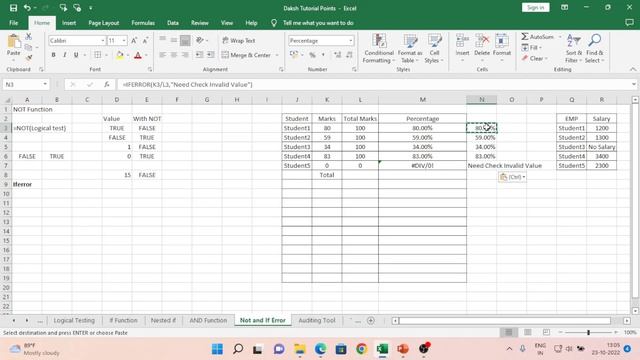Decrease font size with smaller A icon
640x360 pixels.
(145, 40)
